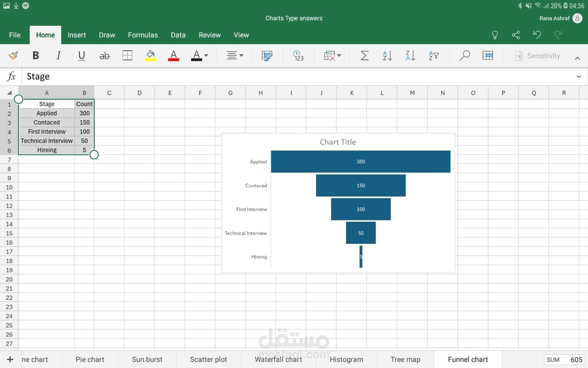Click the Share icon
Viewport: 588px width, 368px height.
[x=516, y=35]
